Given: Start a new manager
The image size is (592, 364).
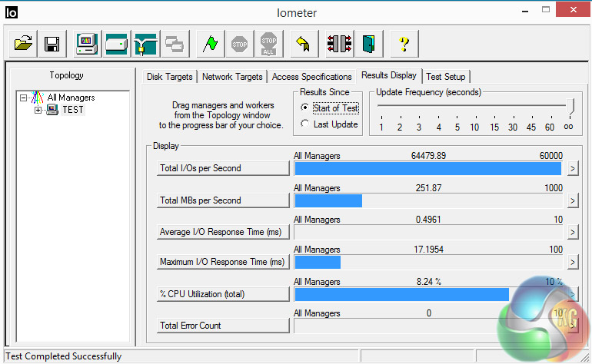Looking at the screenshot, I should (86, 43).
